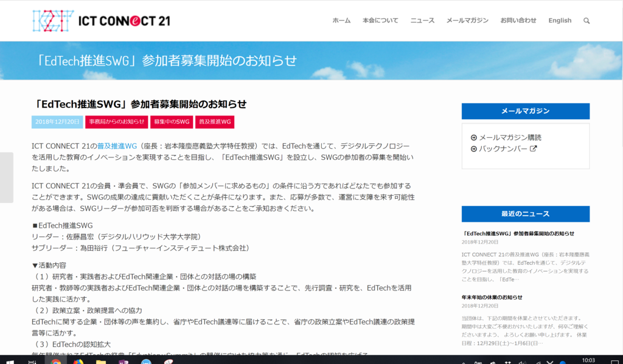Click the taskbar clock showing 10:03
This screenshot has height=364, width=623.
tap(588, 360)
